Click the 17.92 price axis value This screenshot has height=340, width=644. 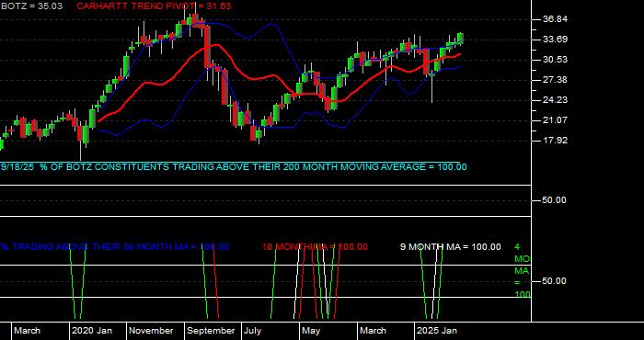pyautogui.click(x=556, y=141)
